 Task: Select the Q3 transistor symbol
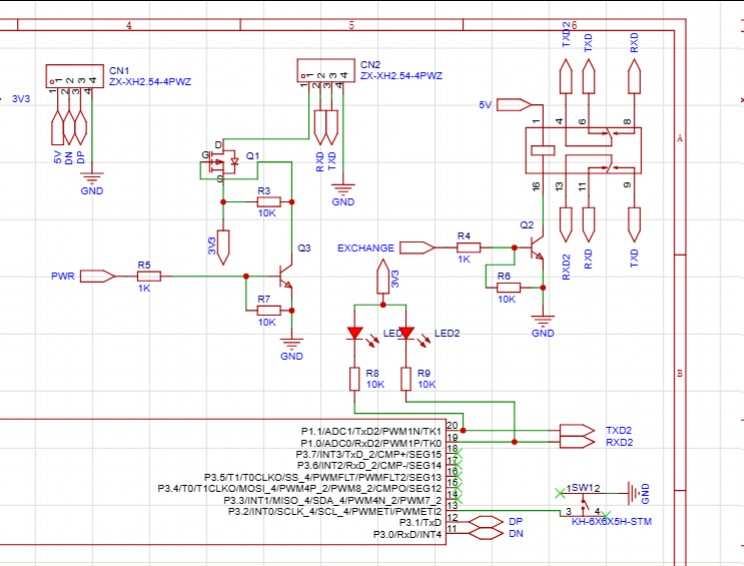pyautogui.click(x=286, y=277)
